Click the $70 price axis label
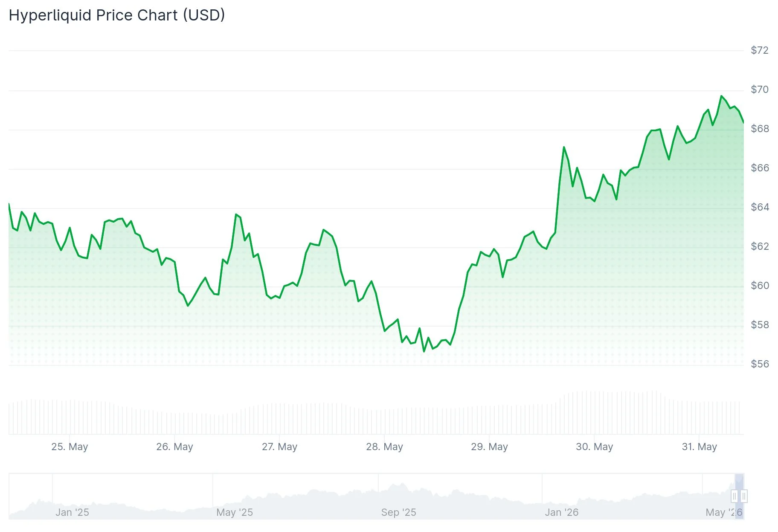The width and height of the screenshot is (778, 532). pos(760,90)
